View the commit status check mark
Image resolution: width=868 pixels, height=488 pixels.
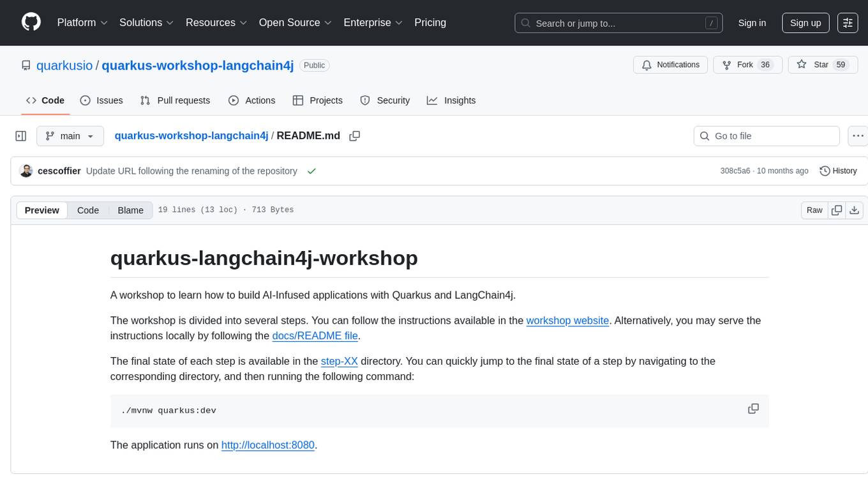(311, 171)
